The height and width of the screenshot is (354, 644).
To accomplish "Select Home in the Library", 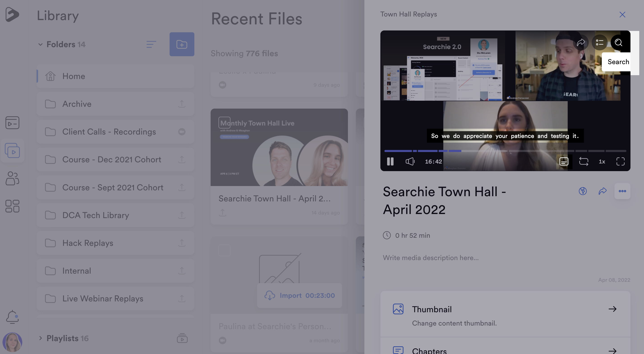I will coord(115,76).
